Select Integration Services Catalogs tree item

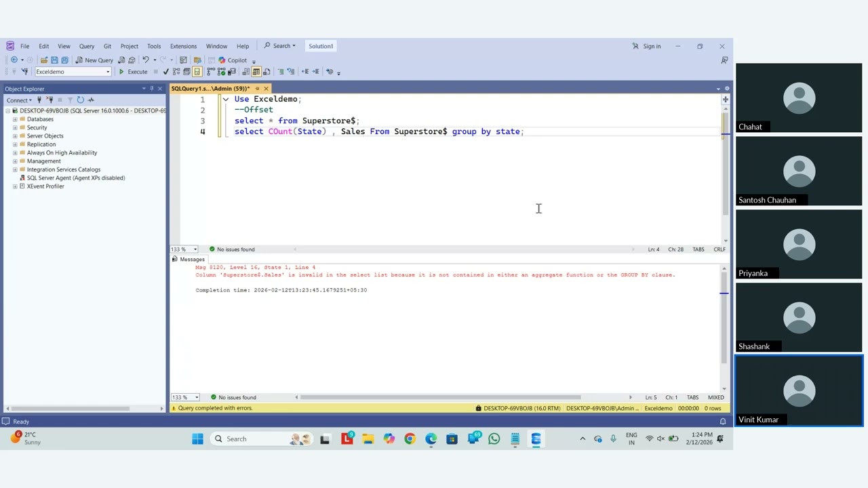pos(64,169)
